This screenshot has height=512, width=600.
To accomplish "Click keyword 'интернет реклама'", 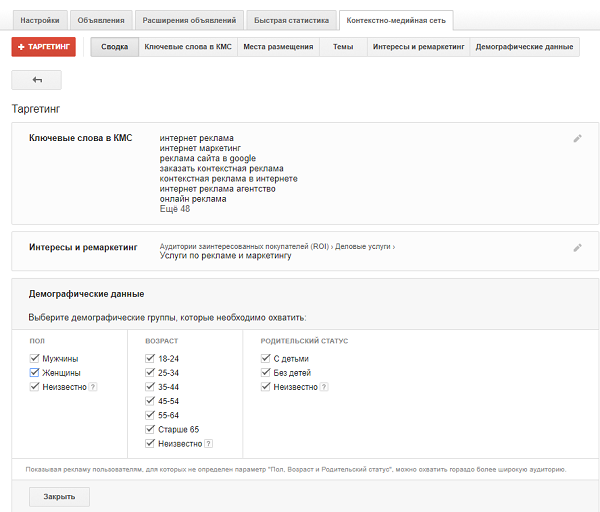I will (197, 138).
